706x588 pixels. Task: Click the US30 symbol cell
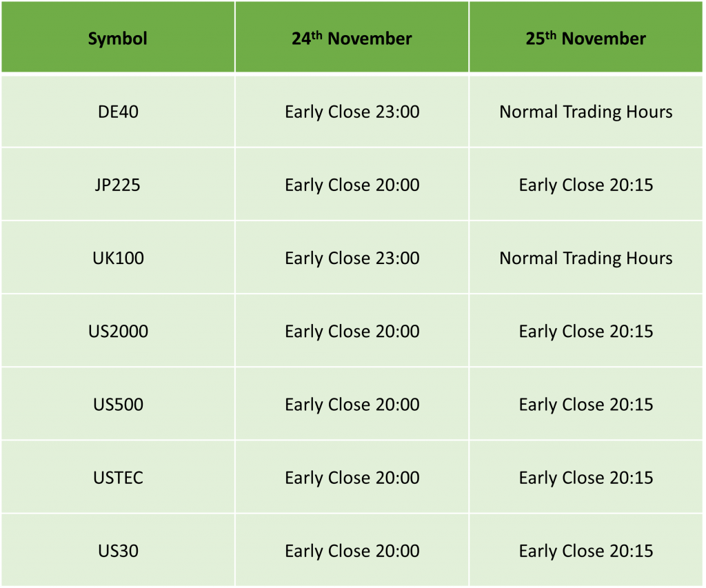click(x=118, y=550)
